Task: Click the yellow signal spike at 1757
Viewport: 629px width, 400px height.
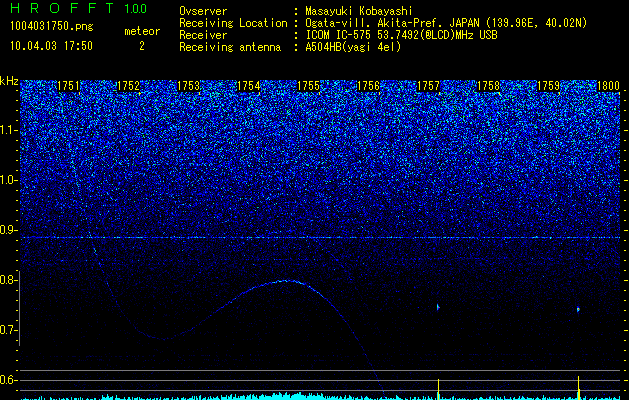Action: (438, 389)
